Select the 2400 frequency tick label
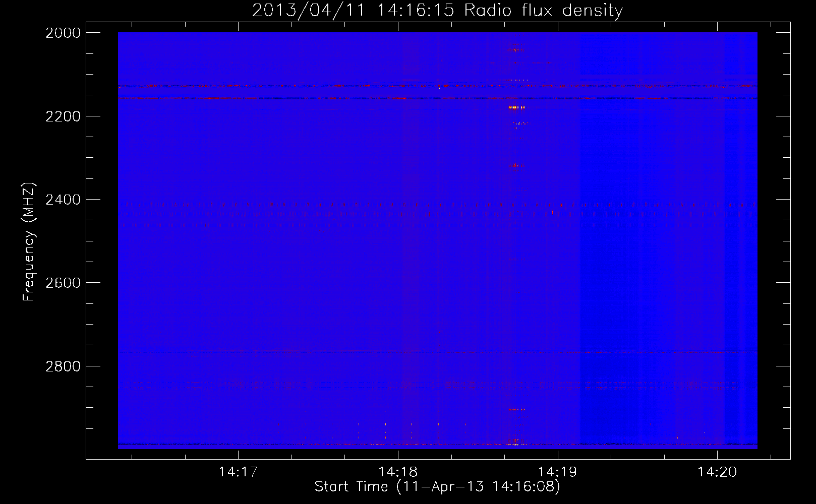Image resolution: width=816 pixels, height=504 pixels. [x=63, y=200]
